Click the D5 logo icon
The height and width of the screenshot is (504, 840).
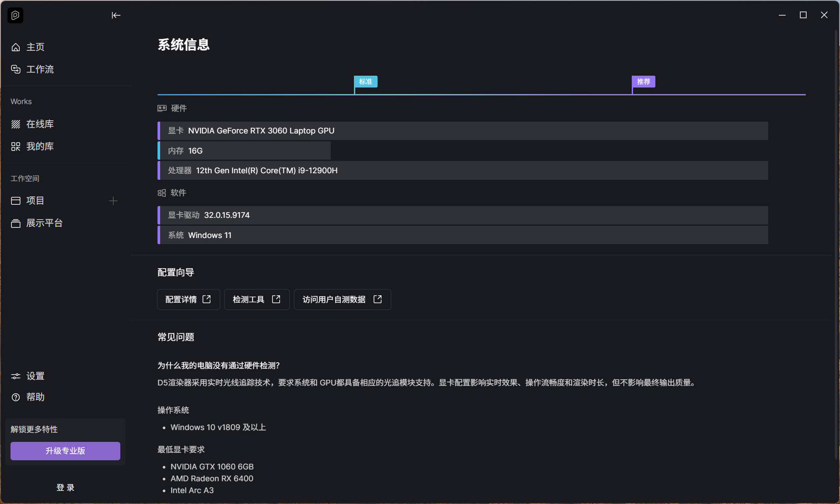pos(15,15)
